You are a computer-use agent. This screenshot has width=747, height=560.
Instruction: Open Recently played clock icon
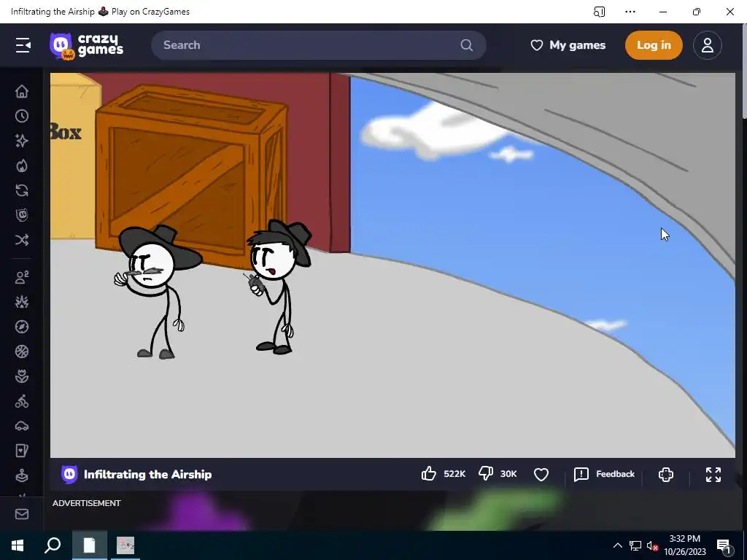tap(22, 116)
